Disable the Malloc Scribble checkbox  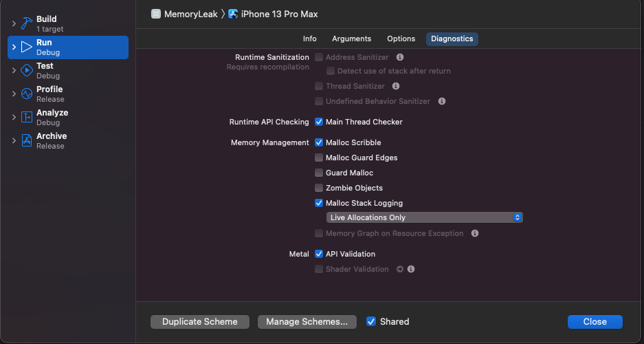(319, 142)
